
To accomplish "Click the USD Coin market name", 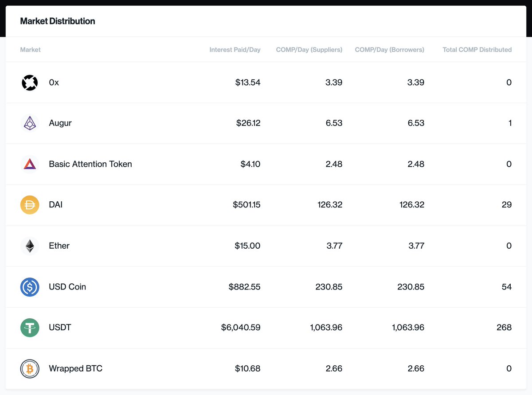I will click(67, 287).
